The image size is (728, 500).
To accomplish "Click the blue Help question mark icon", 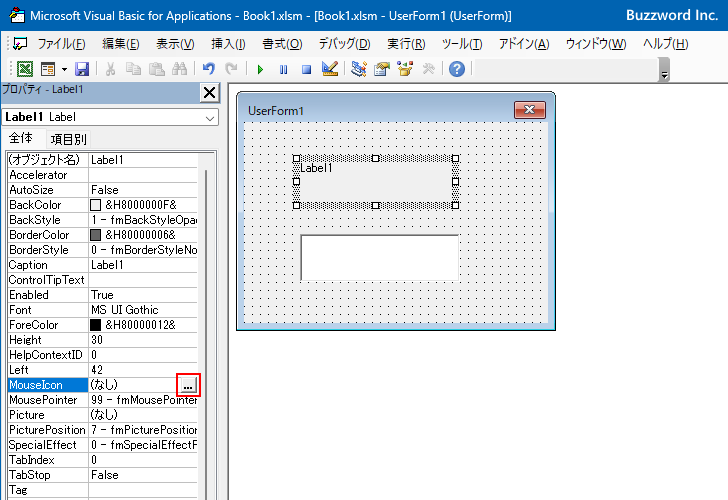I will point(457,69).
